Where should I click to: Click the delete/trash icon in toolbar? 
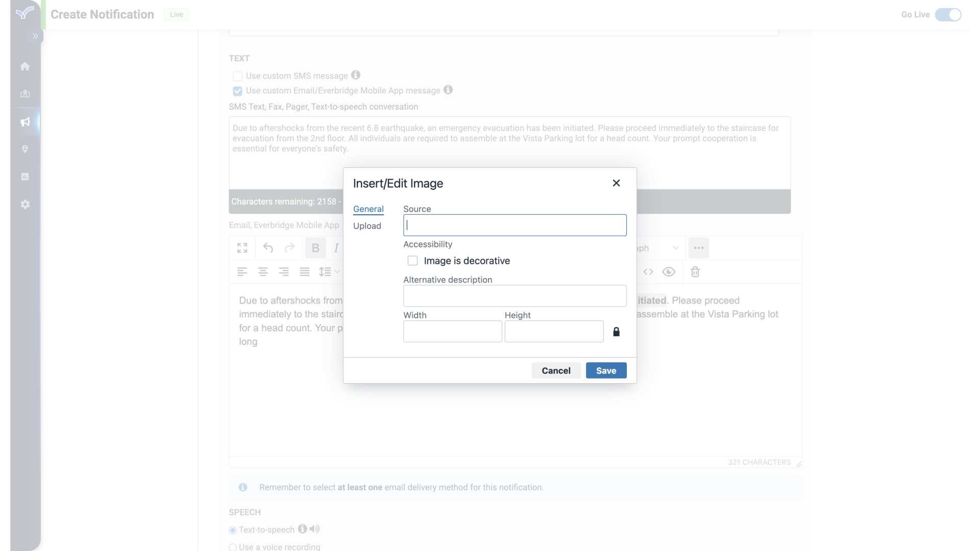click(695, 271)
